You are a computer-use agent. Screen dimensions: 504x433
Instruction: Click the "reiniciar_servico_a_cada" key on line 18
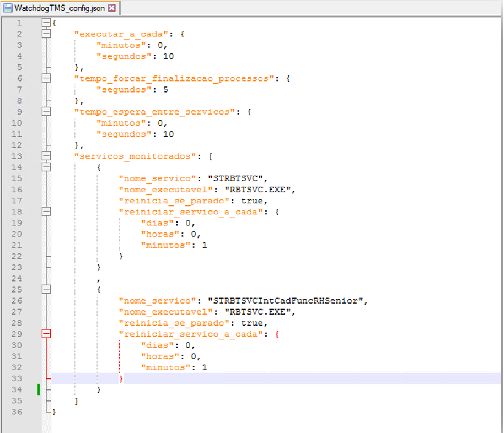(191, 212)
